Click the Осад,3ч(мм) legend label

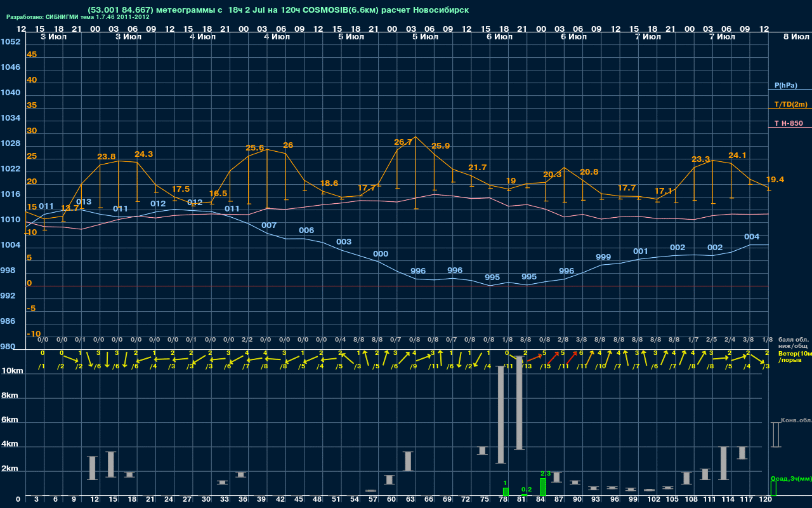(x=791, y=478)
